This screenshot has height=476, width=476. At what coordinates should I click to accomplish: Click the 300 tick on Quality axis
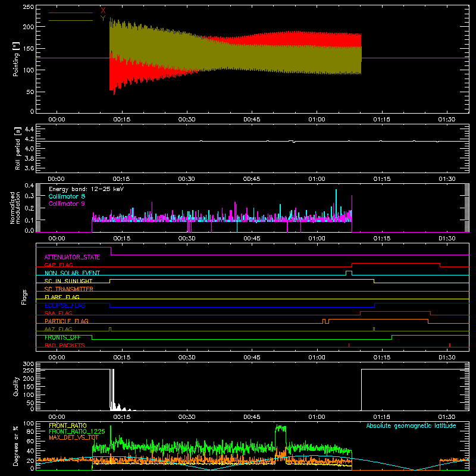29,364
